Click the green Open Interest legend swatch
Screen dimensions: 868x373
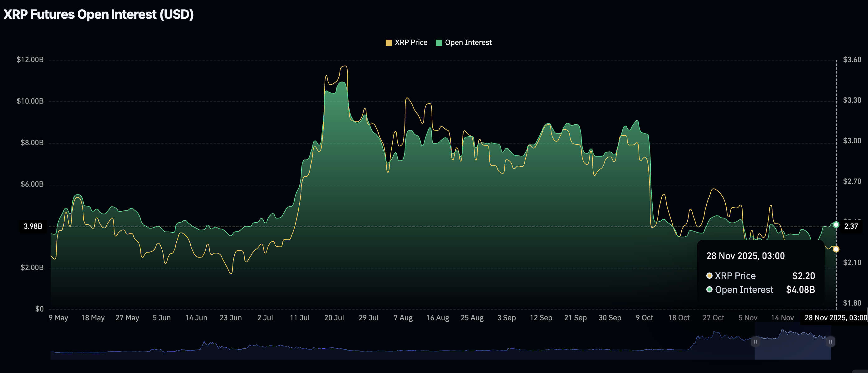pos(439,43)
